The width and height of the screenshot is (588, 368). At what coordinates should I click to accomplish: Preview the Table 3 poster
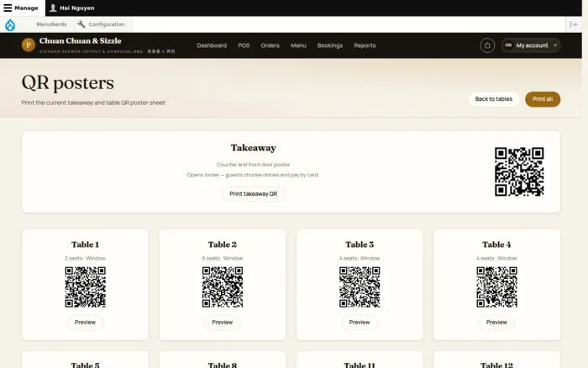click(360, 323)
